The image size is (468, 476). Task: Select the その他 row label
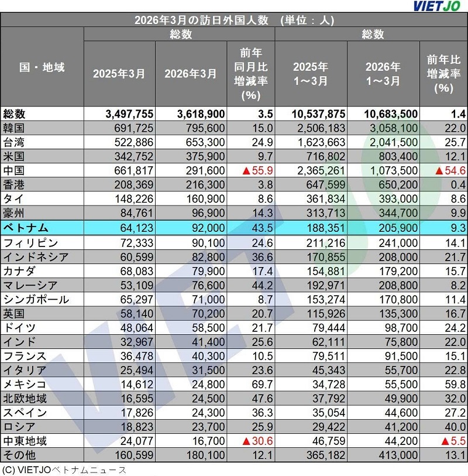pyautogui.click(x=20, y=454)
